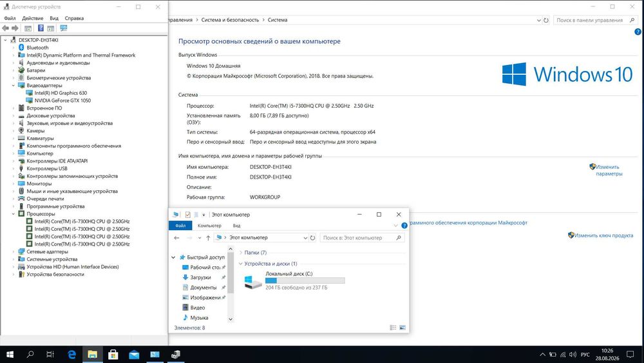644x363 pixels.
Task: Expand the Папки (7) group in Explorer
Action: point(241,253)
